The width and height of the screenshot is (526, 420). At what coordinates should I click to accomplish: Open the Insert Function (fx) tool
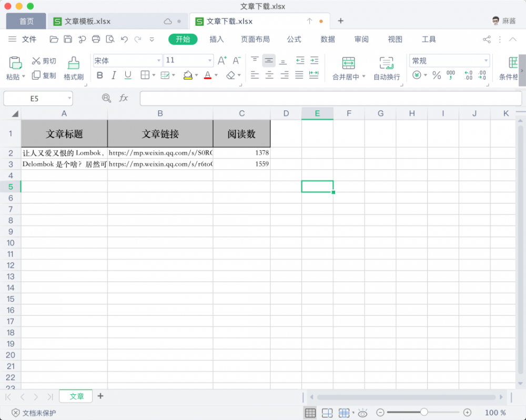pyautogui.click(x=124, y=98)
